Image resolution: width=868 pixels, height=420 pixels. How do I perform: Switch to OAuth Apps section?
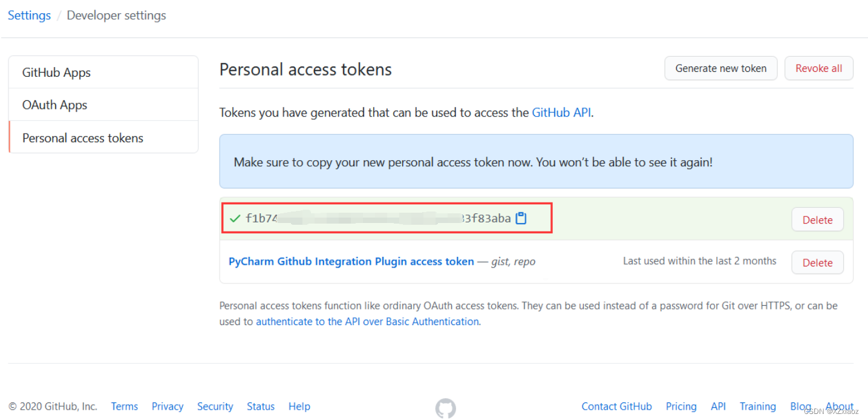click(x=54, y=105)
